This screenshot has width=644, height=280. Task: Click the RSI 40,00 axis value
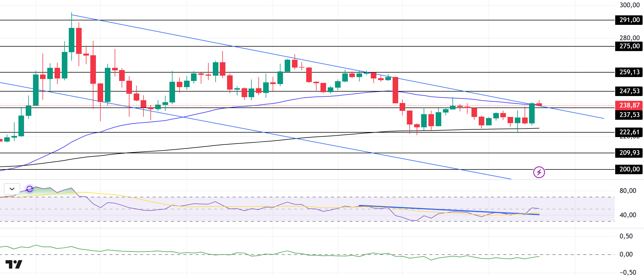[x=628, y=215]
